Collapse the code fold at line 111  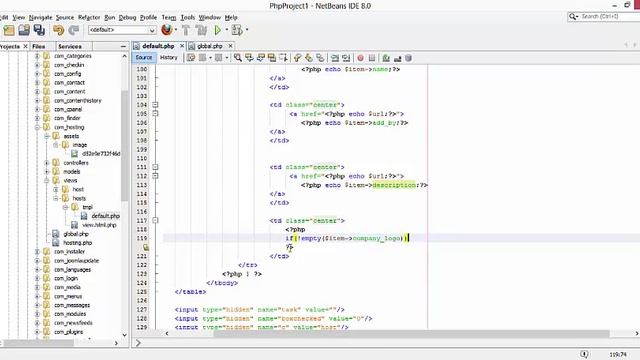[155, 167]
